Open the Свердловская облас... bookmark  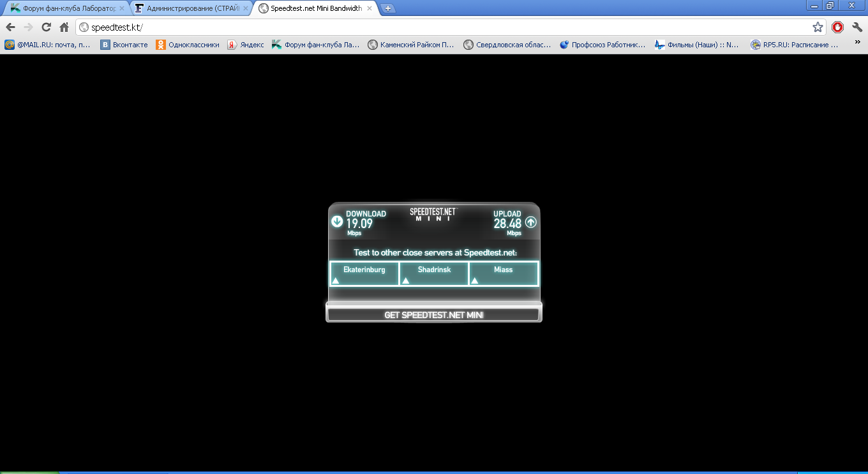507,45
